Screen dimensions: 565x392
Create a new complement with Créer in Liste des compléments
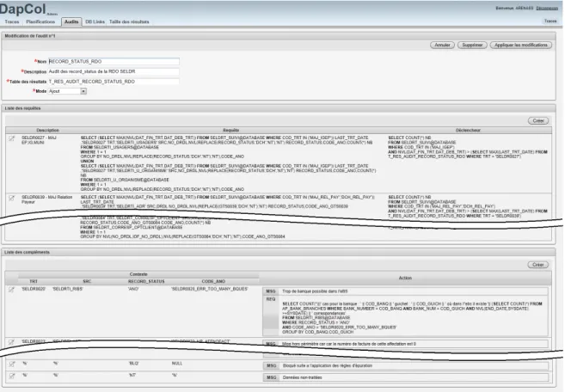pos(538,265)
